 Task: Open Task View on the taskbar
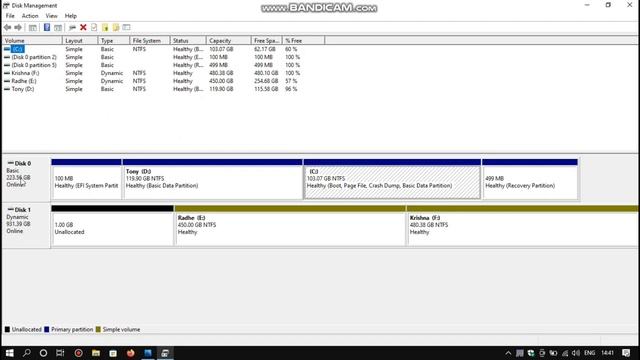tap(60, 353)
